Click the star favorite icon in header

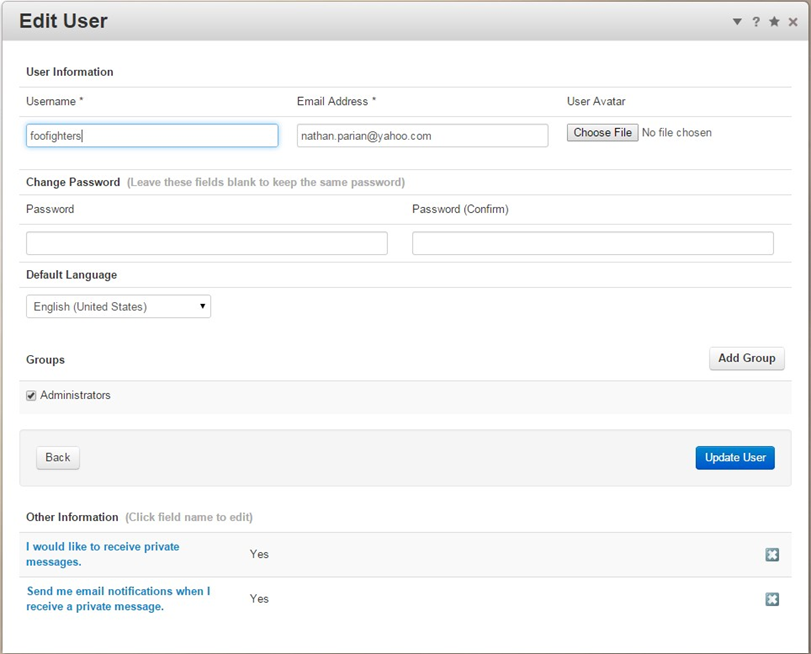tap(774, 22)
